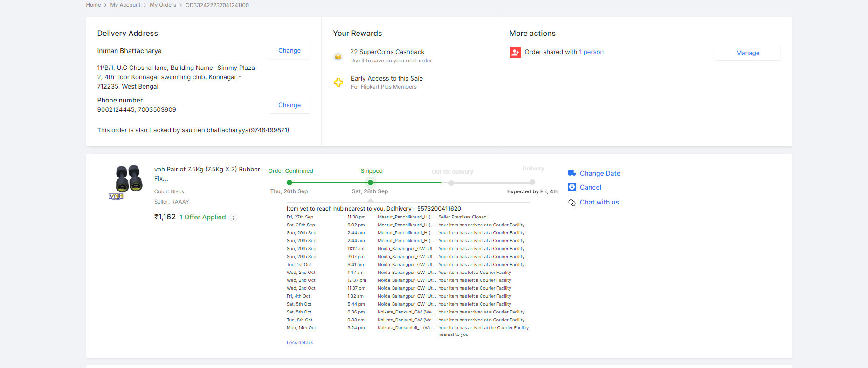Click Out for delivery progress dot
Image resolution: width=868 pixels, height=368 pixels.
[x=451, y=183]
